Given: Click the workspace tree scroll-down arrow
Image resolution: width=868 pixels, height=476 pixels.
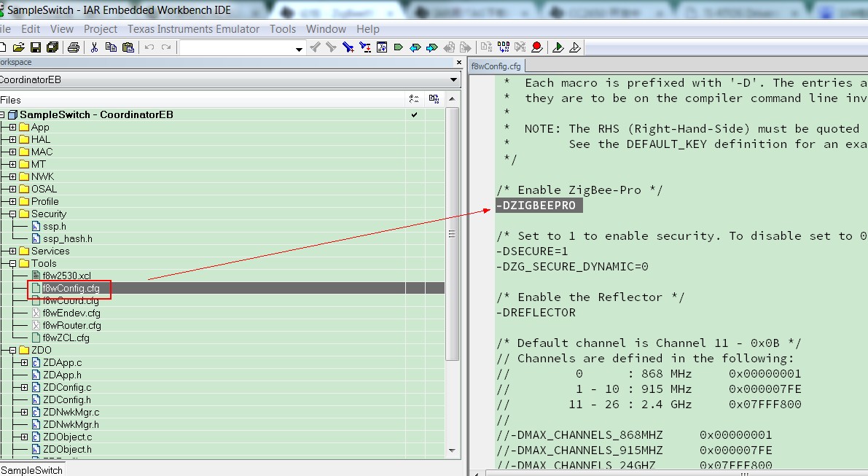Looking at the screenshot, I should 453,450.
